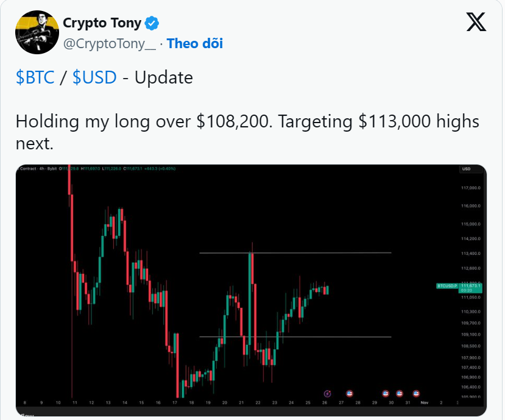Click the US flag marker between dates 30 and 31
Screen dimensions: 505x420
(400, 394)
